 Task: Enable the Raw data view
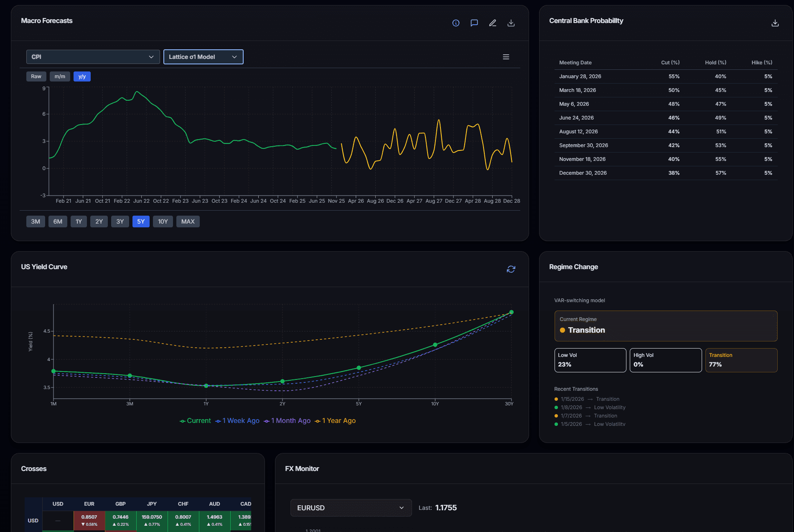pos(36,76)
